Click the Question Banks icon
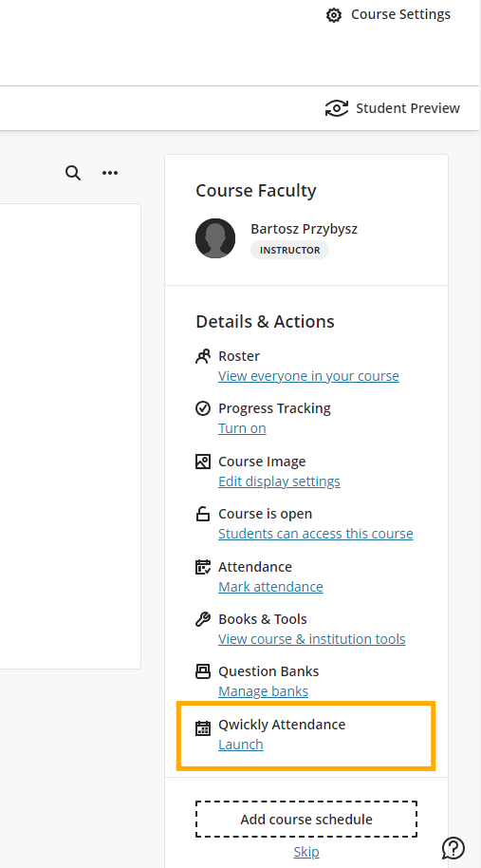 click(x=203, y=671)
